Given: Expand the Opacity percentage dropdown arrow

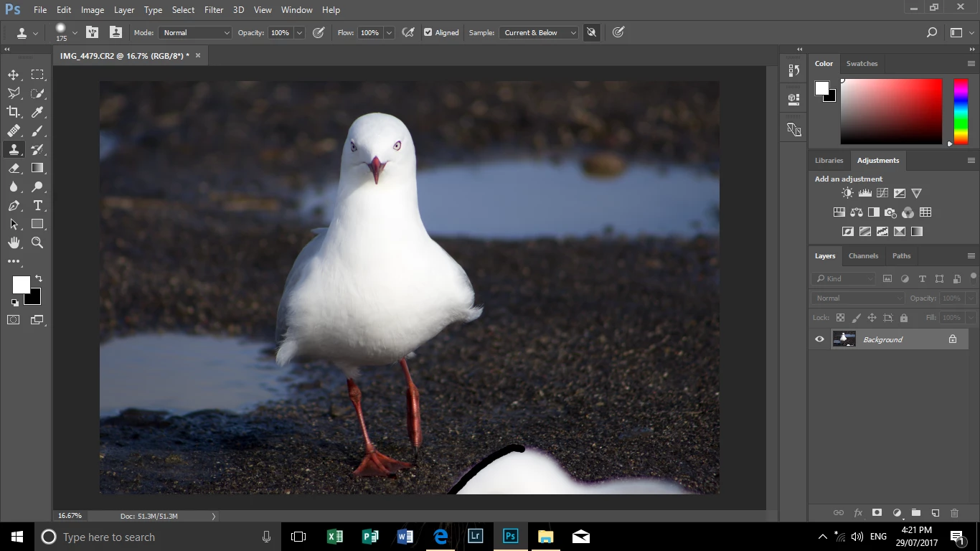Looking at the screenshot, I should pyautogui.click(x=299, y=32).
